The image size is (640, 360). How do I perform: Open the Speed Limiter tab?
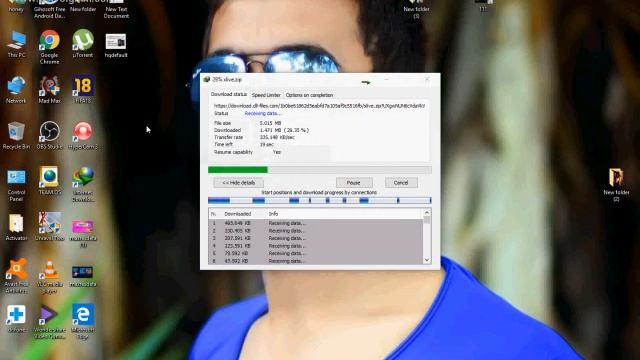pos(266,95)
